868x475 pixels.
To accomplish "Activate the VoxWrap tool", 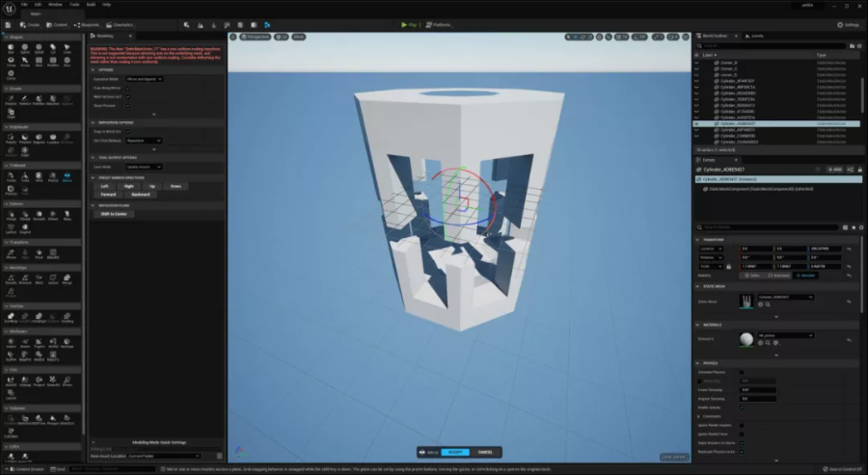I will click(x=11, y=317).
